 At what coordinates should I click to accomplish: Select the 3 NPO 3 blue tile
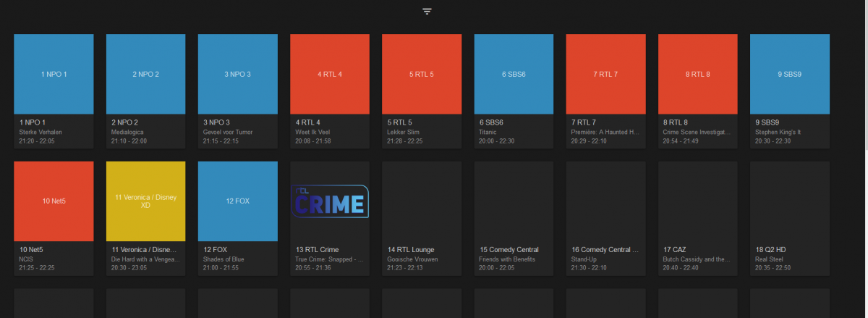point(237,74)
